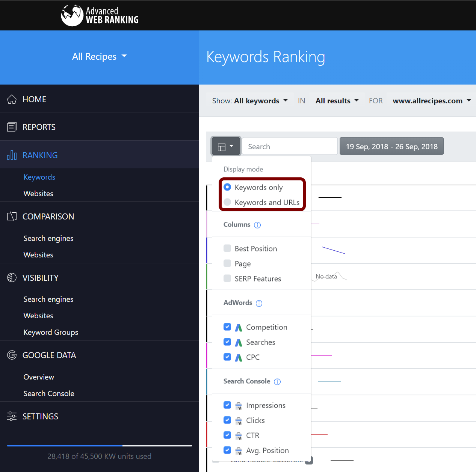Click the Search Console info icon
This screenshot has width=476, height=472.
click(277, 382)
